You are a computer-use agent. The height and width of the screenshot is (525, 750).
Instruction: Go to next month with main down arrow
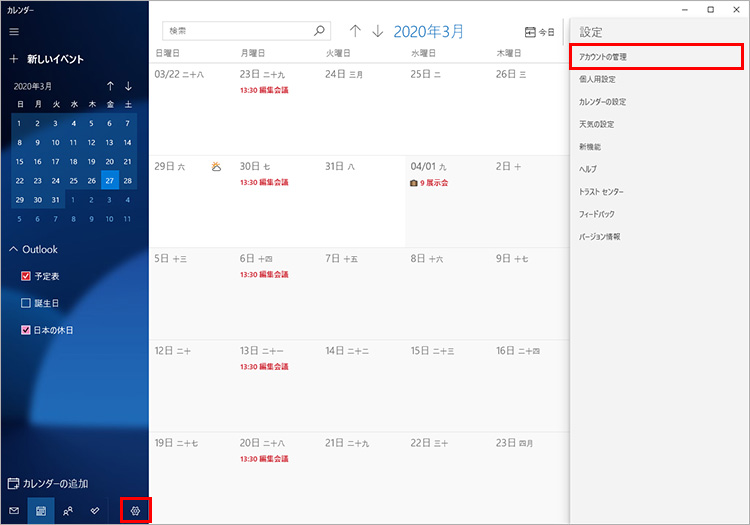pos(377,31)
